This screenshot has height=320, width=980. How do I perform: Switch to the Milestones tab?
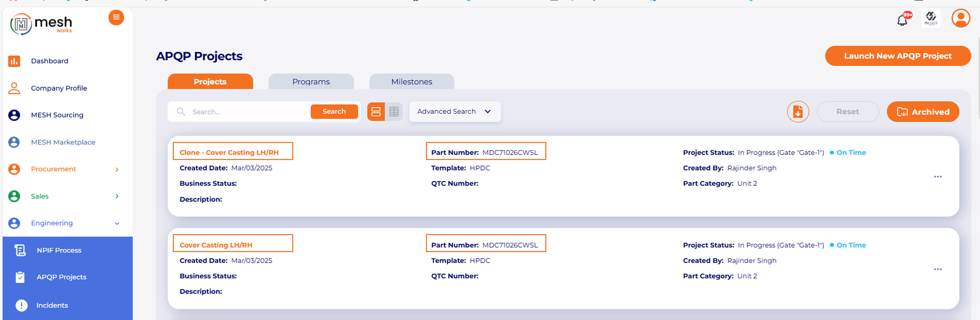click(x=411, y=82)
